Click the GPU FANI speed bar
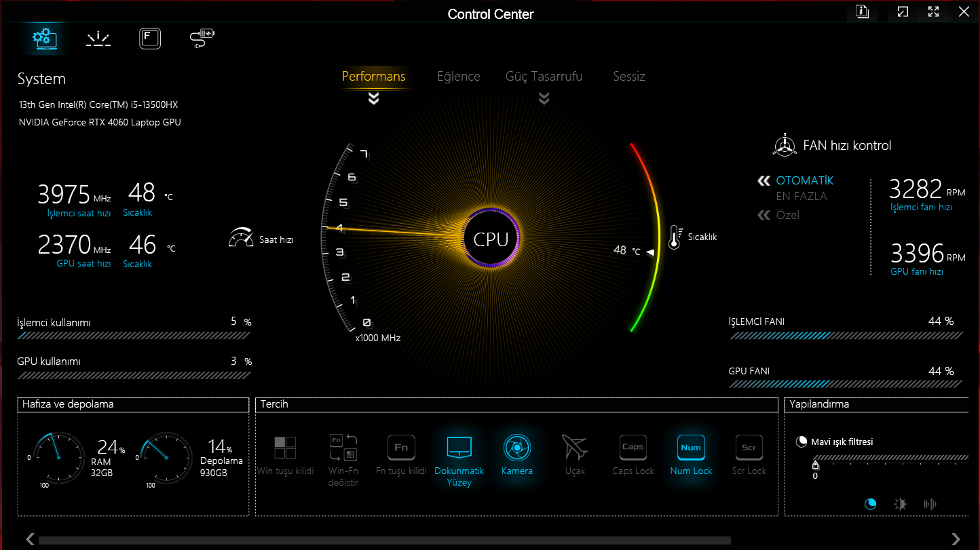Viewport: 980px width, 550px height. click(x=846, y=384)
